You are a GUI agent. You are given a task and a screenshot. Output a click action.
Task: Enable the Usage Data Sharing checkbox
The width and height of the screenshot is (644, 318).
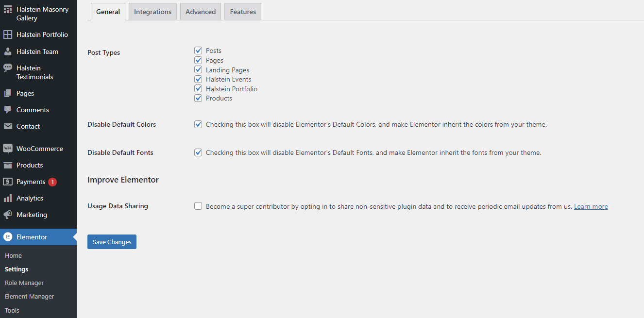(x=198, y=206)
